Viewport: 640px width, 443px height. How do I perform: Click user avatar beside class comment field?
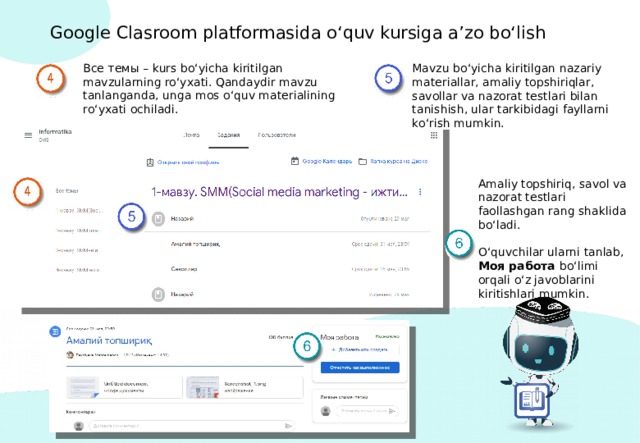[x=79, y=426]
